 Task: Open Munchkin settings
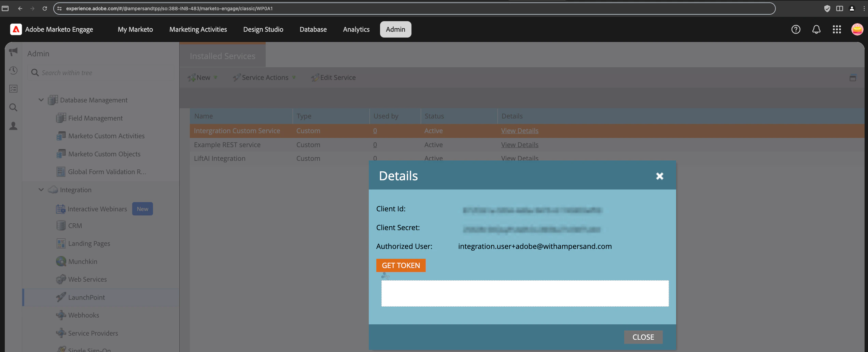(77, 262)
